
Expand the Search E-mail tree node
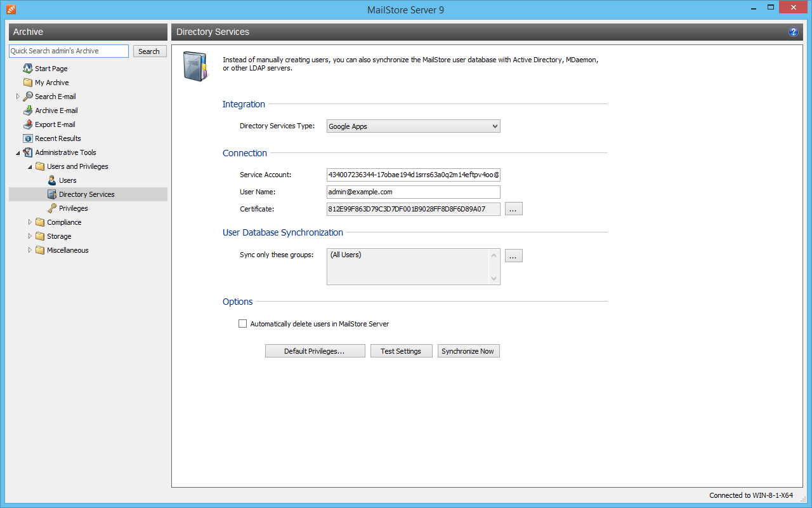(x=18, y=97)
